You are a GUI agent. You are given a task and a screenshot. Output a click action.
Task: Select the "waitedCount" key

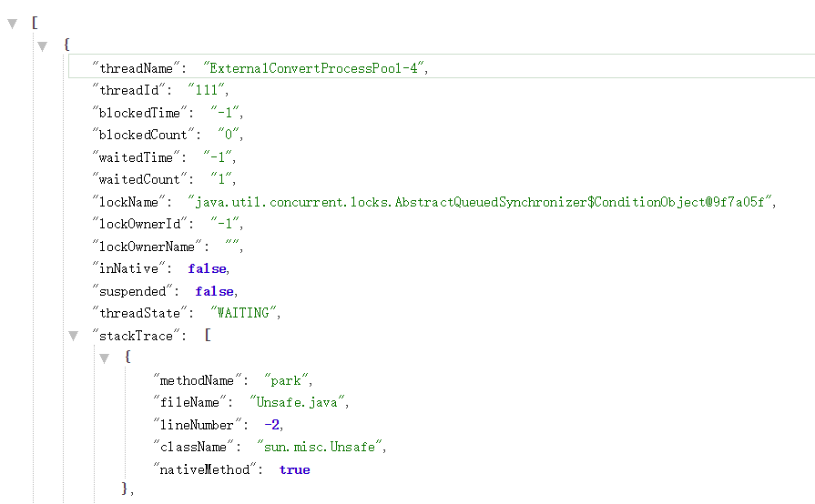tap(140, 179)
